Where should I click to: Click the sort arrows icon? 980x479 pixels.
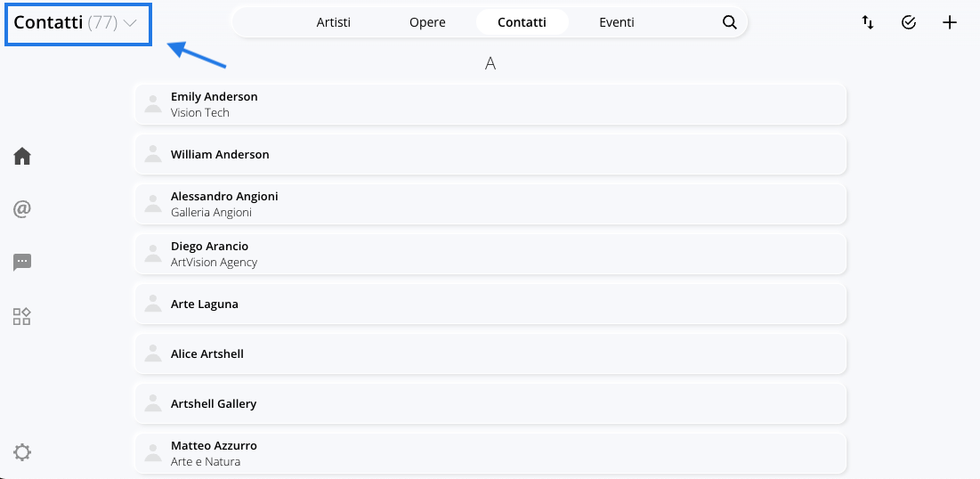pos(868,22)
